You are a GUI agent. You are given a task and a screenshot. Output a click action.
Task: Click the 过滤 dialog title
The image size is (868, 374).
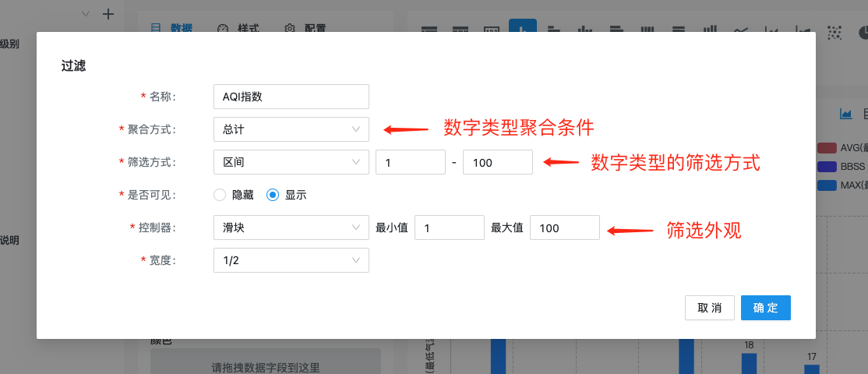(x=73, y=67)
